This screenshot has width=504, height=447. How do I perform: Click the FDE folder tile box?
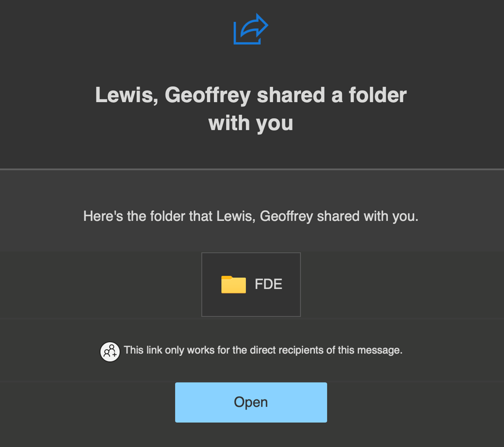tap(251, 284)
